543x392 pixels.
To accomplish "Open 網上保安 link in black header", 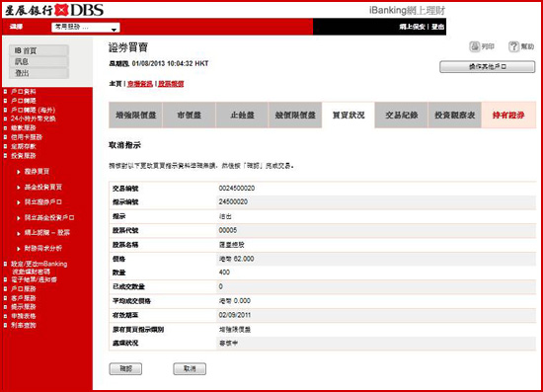I will click(x=412, y=27).
